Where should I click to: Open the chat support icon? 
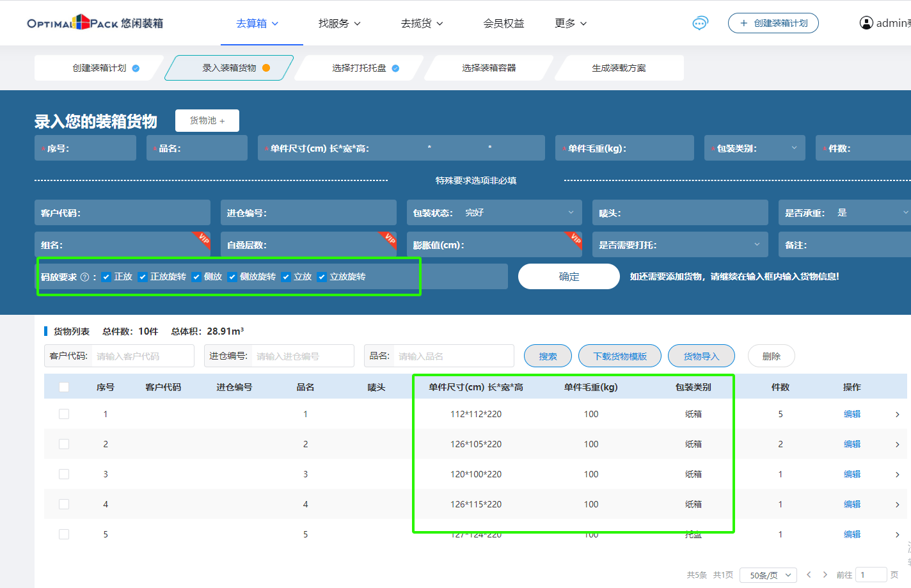[701, 24]
